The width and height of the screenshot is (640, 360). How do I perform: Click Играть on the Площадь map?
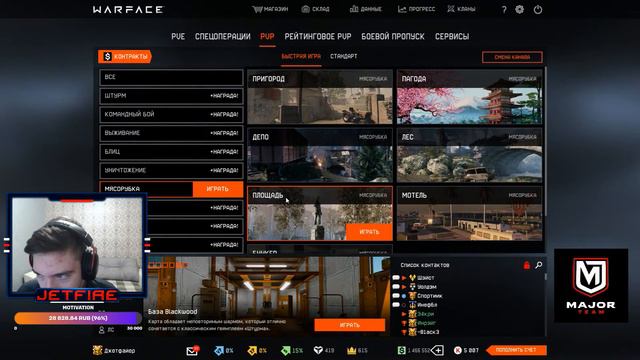pos(369,232)
